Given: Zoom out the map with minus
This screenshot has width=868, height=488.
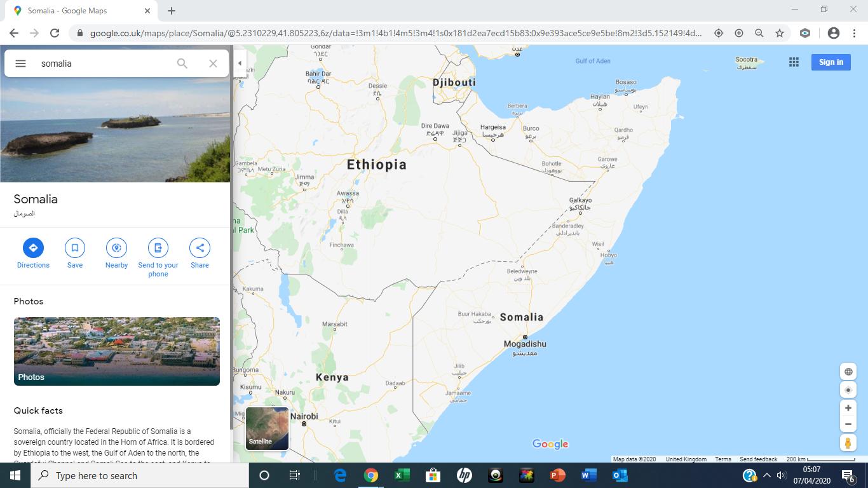Looking at the screenshot, I should pos(848,424).
